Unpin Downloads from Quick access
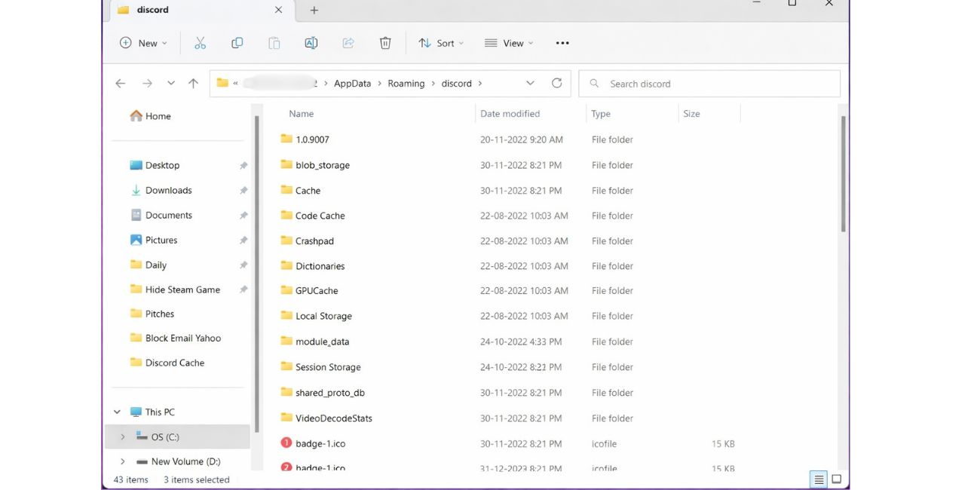This screenshot has width=980, height=490. pyautogui.click(x=243, y=190)
